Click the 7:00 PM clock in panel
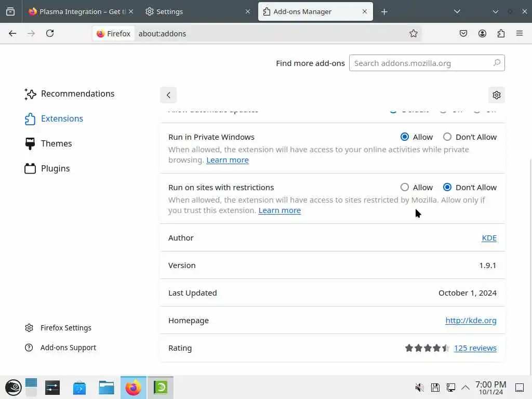This screenshot has height=399, width=532. [490, 388]
